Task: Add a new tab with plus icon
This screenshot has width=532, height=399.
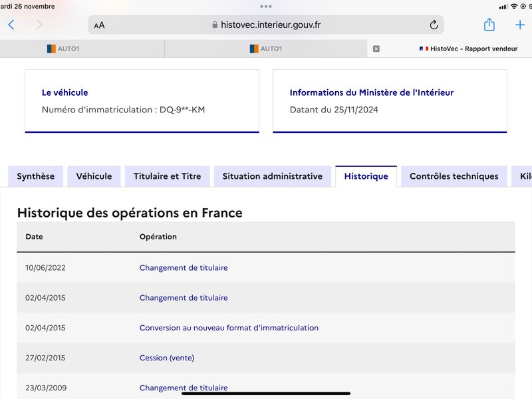Action: pos(520,25)
